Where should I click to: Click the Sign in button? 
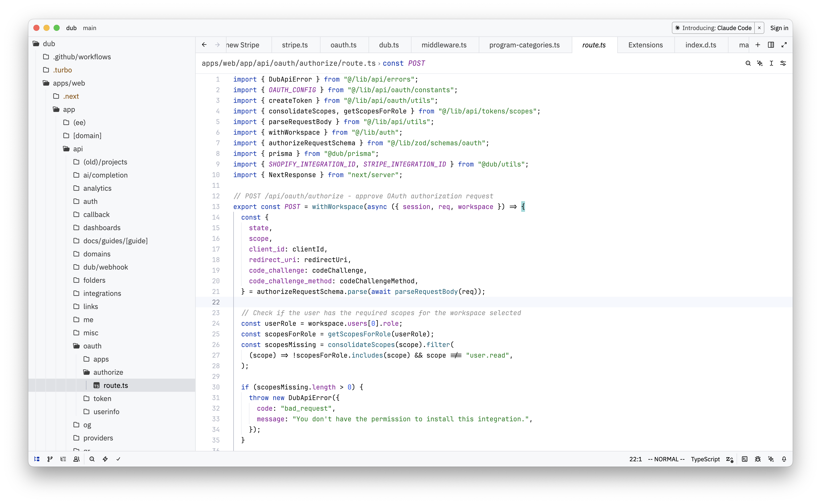[x=779, y=28]
